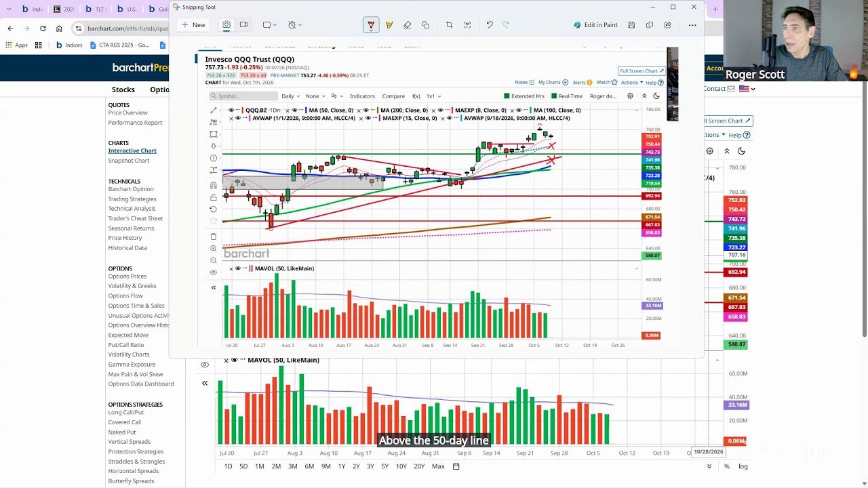The height and width of the screenshot is (488, 868).
Task: Select the Eraser tool in Snipping Tool
Action: coord(407,25)
